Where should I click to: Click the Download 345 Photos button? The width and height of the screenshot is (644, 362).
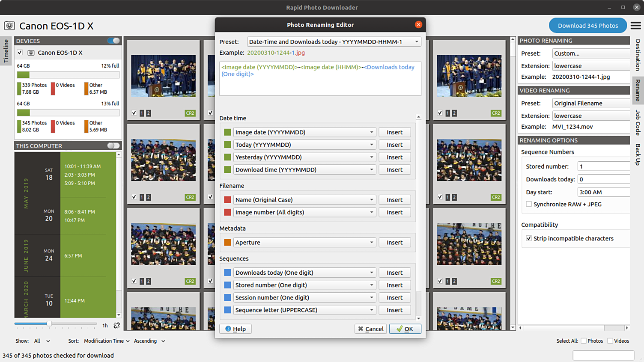click(x=587, y=26)
